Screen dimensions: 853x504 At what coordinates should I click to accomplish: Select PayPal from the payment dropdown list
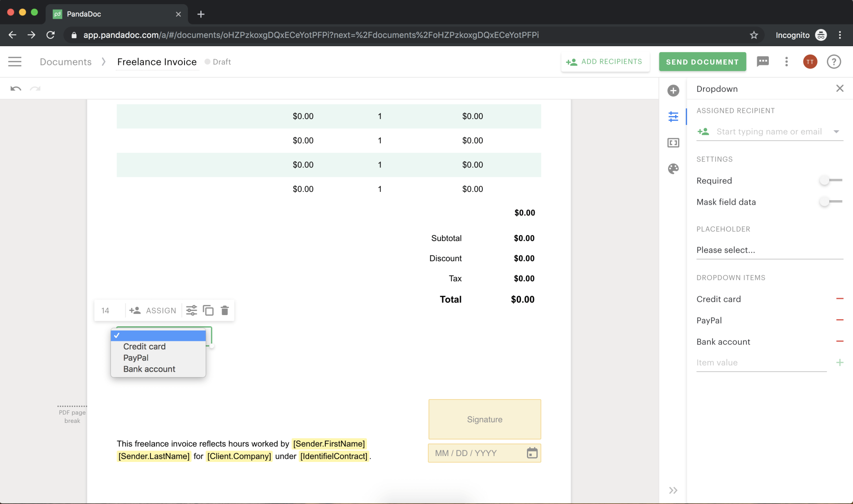[135, 358]
